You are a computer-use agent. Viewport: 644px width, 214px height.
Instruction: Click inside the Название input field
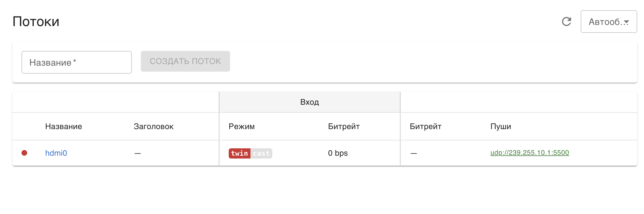(x=76, y=62)
